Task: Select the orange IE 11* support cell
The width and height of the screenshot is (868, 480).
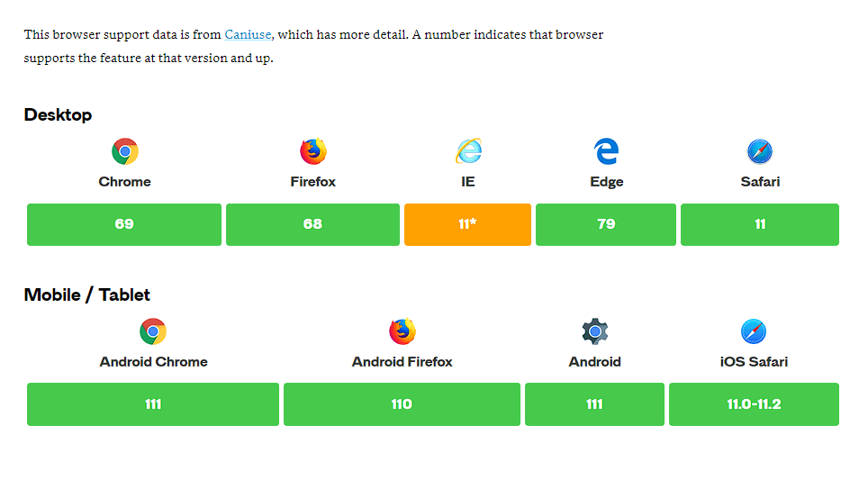Action: pos(467,224)
